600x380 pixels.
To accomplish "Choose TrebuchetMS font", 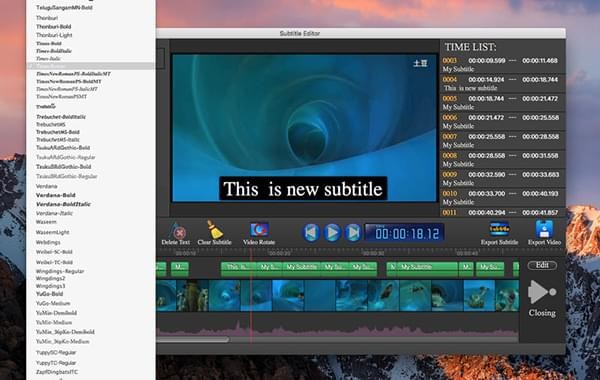I will [51, 124].
